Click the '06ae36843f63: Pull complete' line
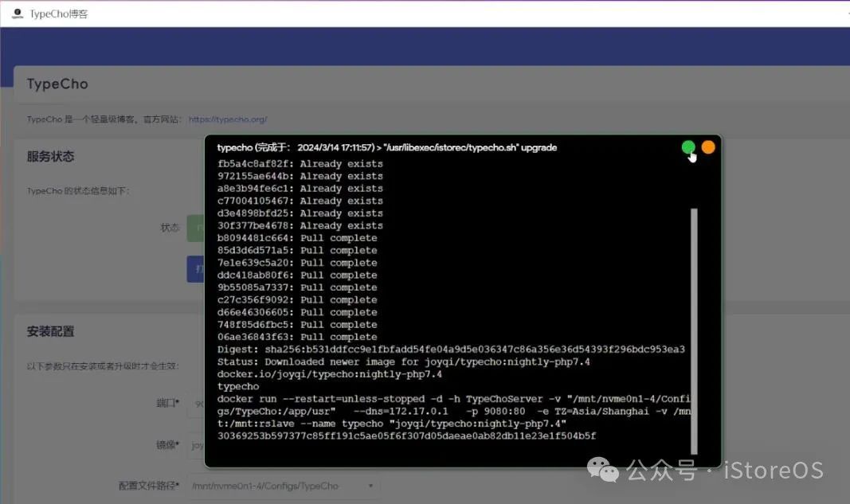Screen dimensions: 850x504 [x=297, y=337]
